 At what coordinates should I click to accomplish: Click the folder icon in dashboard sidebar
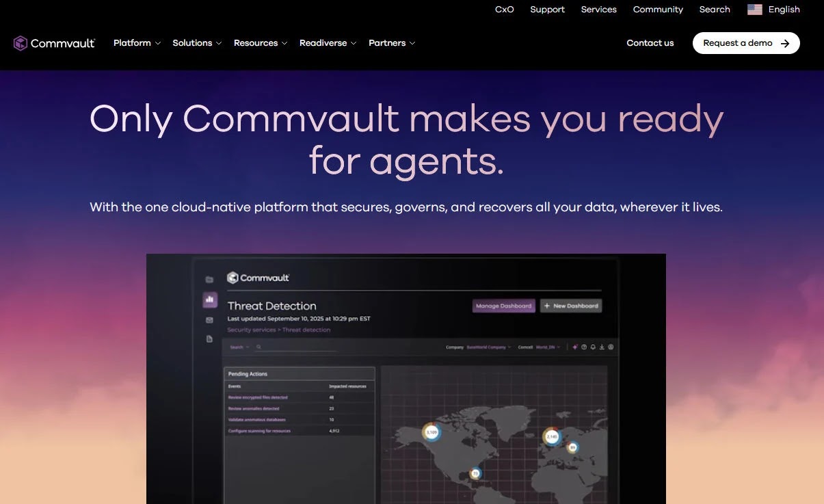pyautogui.click(x=209, y=280)
